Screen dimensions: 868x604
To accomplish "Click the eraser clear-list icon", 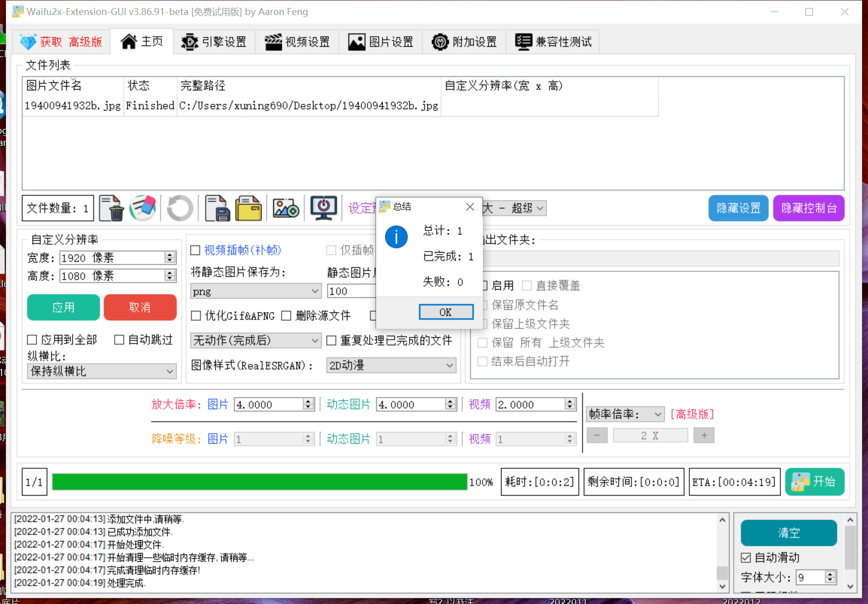I will pyautogui.click(x=143, y=208).
